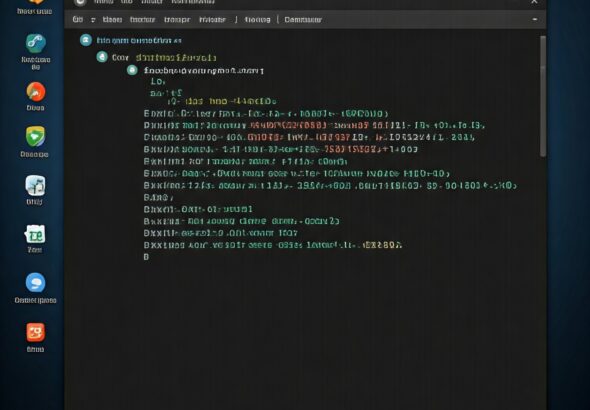The width and height of the screenshot is (590, 410).
Task: Open the blue chat bubble desktop icon
Action: point(35,282)
